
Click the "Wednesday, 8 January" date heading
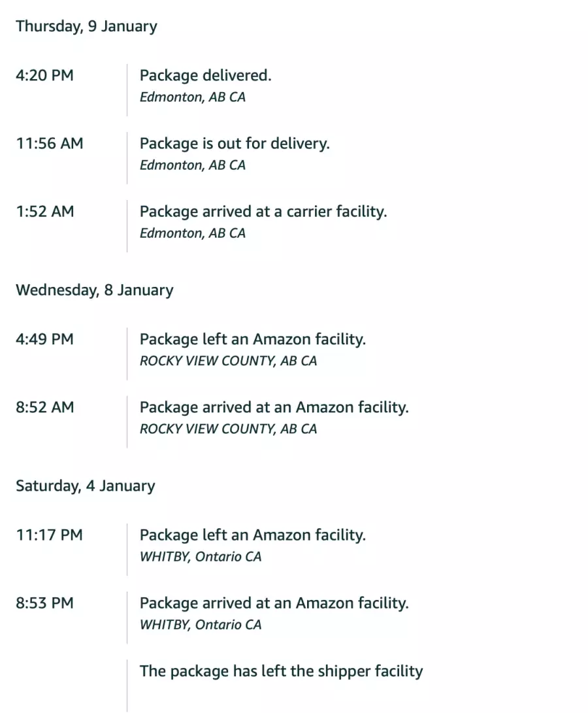coord(95,290)
